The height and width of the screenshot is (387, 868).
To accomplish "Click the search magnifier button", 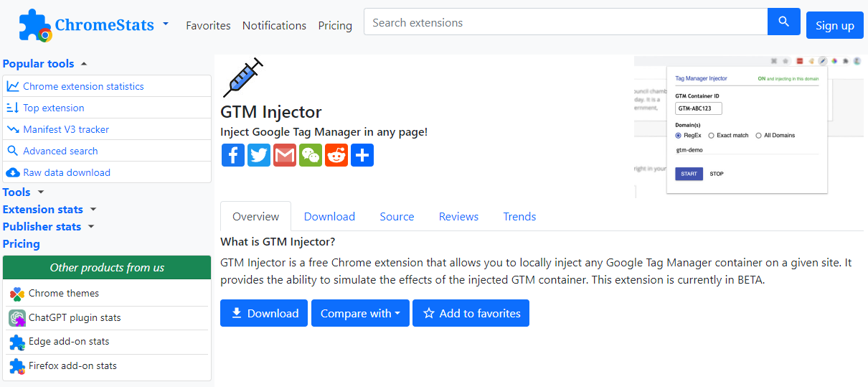I will [x=784, y=22].
